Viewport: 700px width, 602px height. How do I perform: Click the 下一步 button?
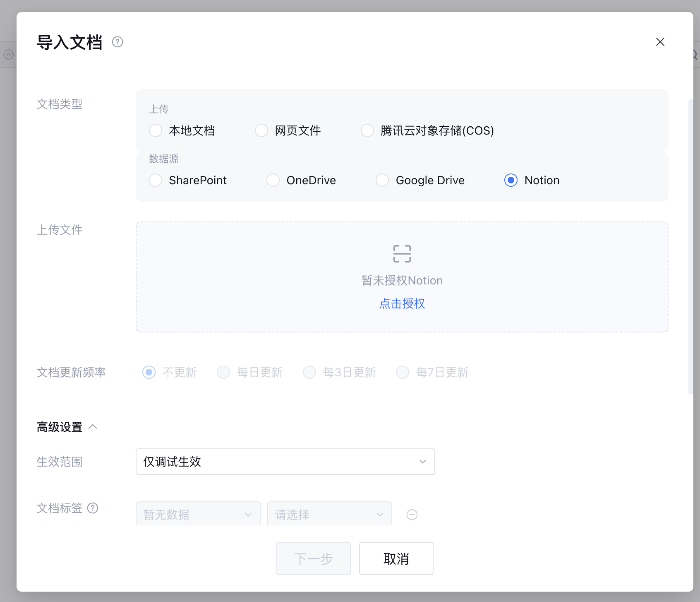pos(313,559)
